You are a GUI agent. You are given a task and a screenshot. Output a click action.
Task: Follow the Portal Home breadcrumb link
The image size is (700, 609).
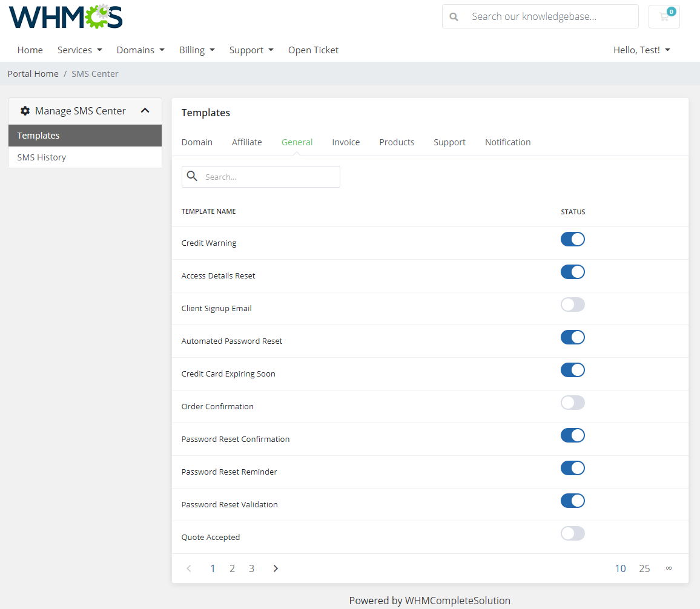(x=33, y=73)
